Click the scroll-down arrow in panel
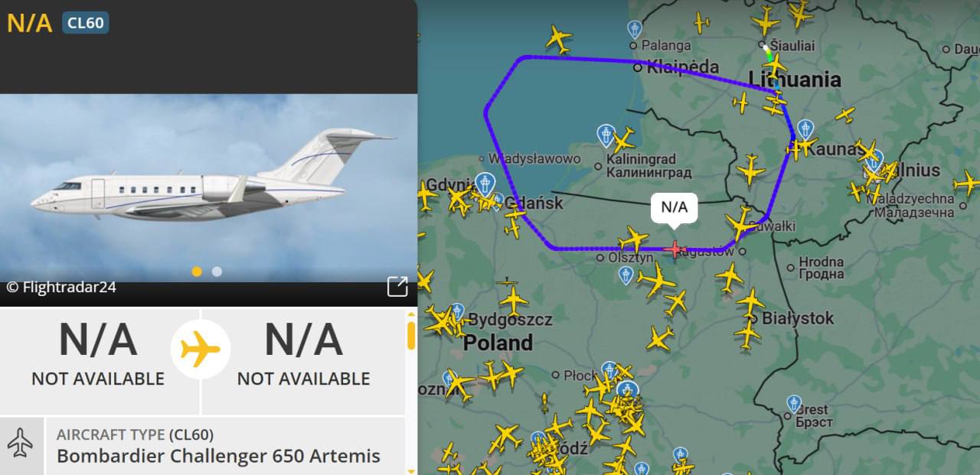This screenshot has height=475, width=980. pyautogui.click(x=411, y=470)
